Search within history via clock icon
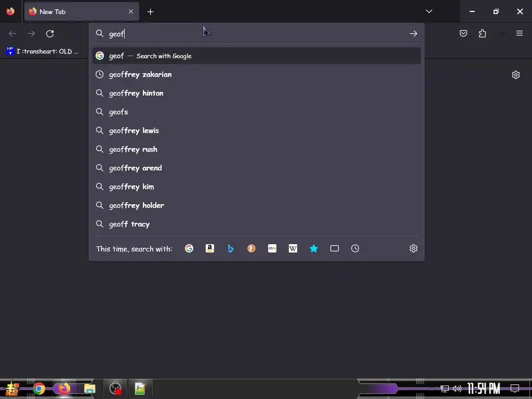 pos(355,248)
